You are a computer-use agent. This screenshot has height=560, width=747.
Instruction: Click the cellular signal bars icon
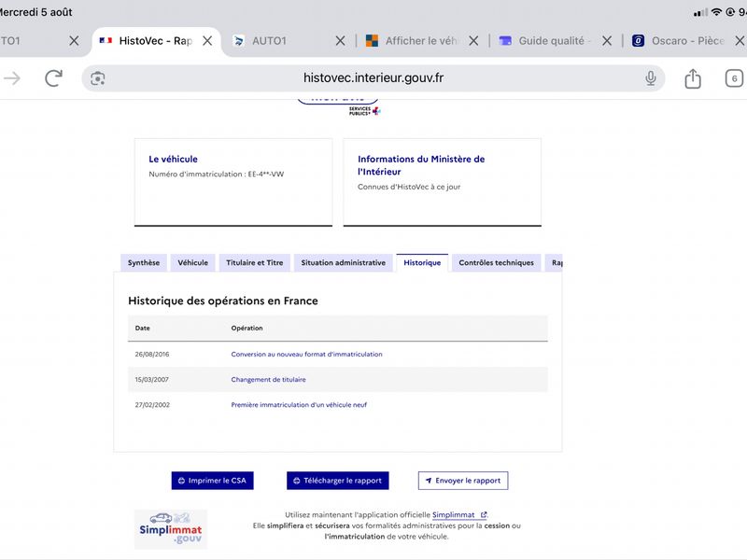point(700,13)
